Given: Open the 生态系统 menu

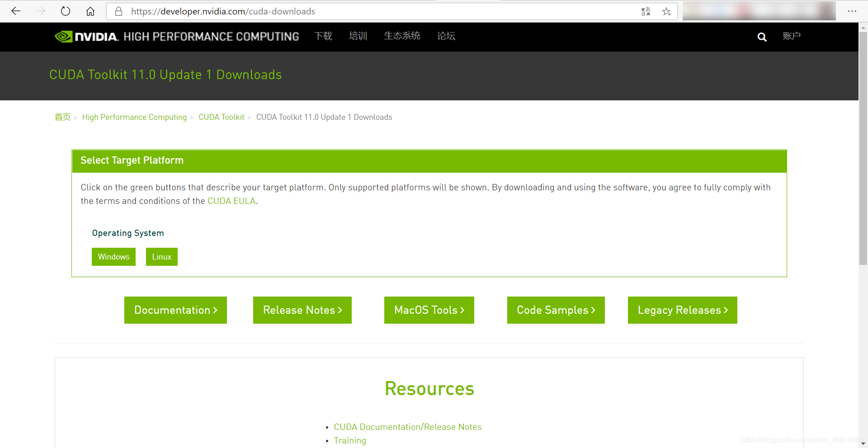Looking at the screenshot, I should (402, 36).
